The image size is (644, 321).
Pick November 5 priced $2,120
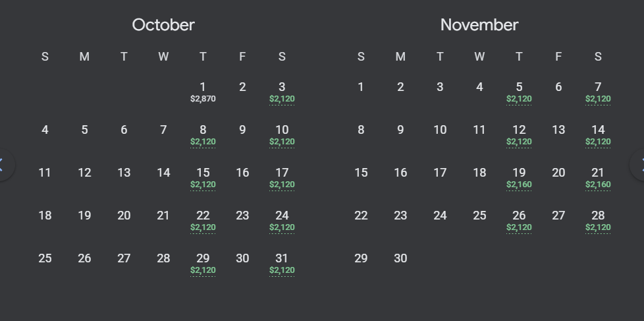pyautogui.click(x=519, y=92)
